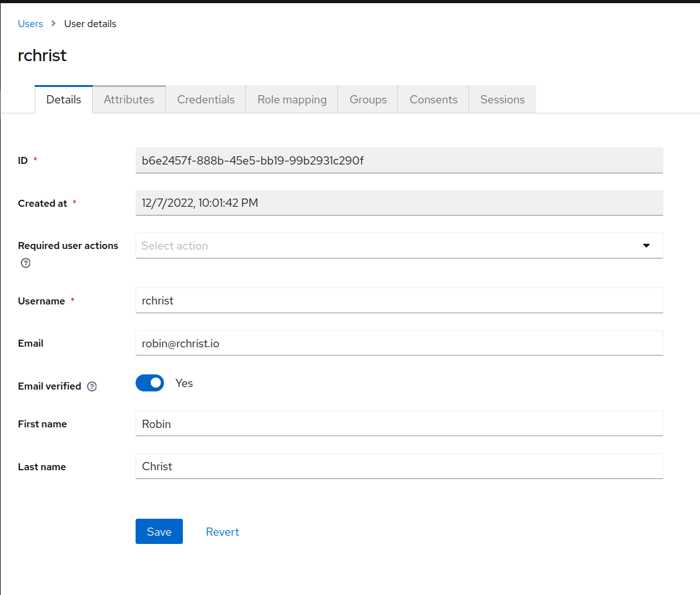Click the First name label
This screenshot has width=700, height=595.
pyautogui.click(x=42, y=424)
